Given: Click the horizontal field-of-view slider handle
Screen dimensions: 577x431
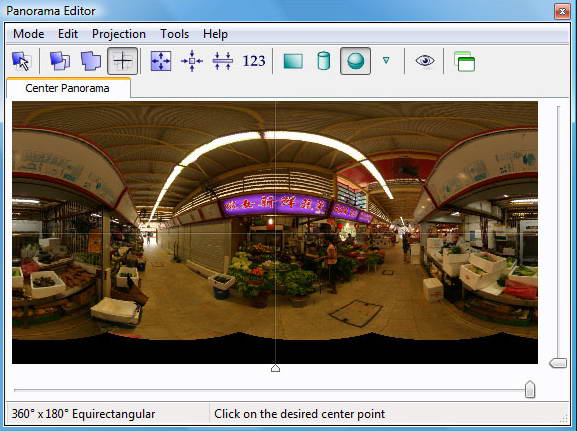Looking at the screenshot, I should (x=530, y=389).
